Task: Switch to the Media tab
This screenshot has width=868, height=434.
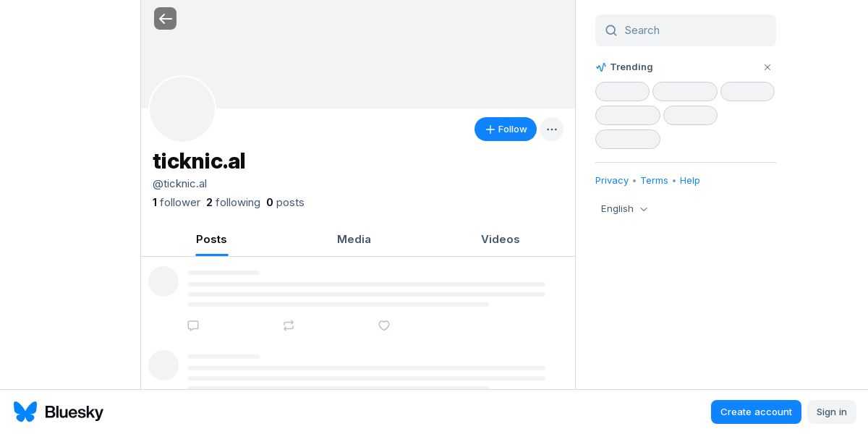Action: click(354, 239)
